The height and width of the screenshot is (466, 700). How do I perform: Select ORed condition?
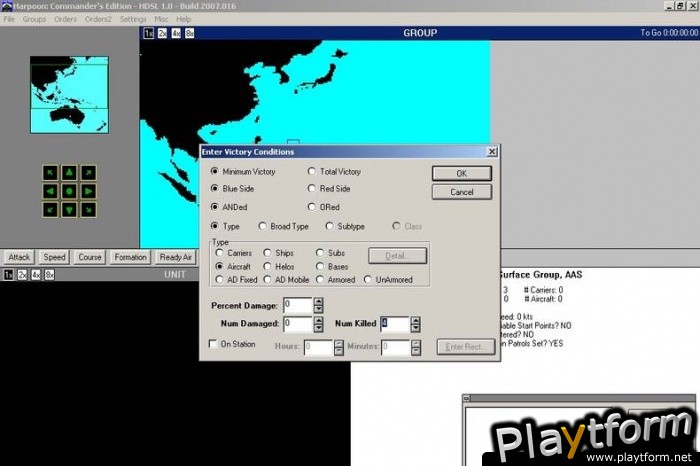[x=324, y=207]
